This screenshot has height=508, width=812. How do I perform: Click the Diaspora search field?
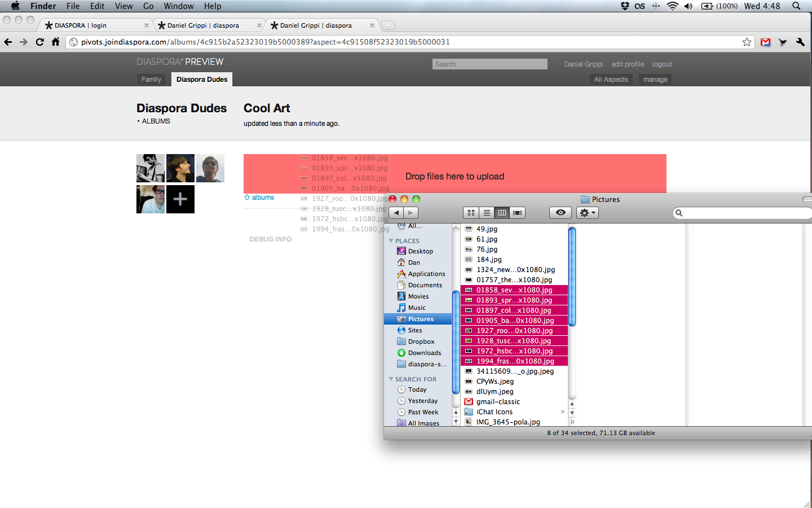[x=490, y=64]
